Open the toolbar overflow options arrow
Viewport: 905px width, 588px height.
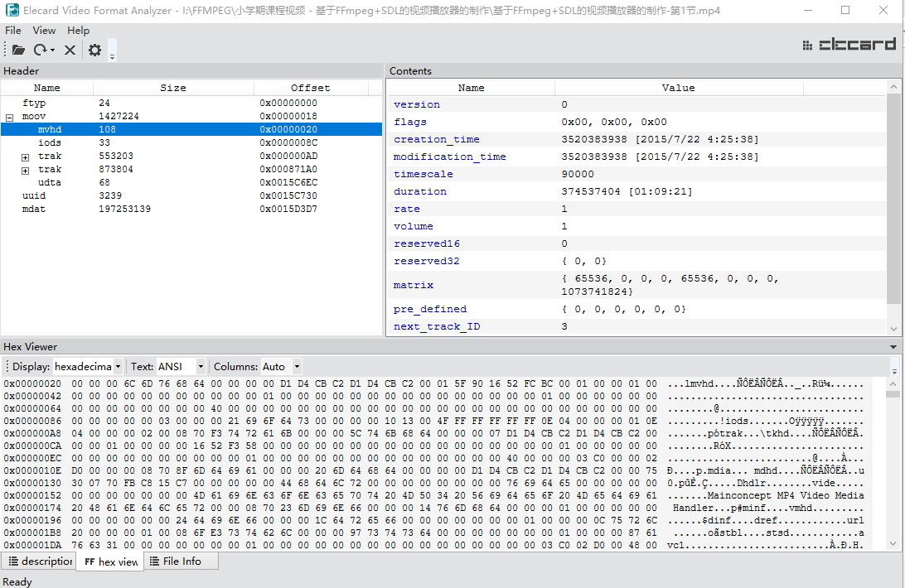[113, 56]
